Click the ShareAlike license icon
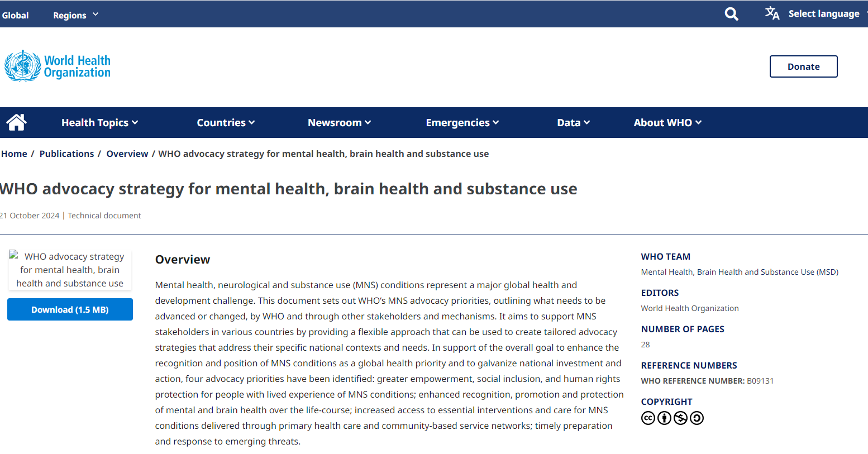The image size is (868, 454). click(697, 418)
